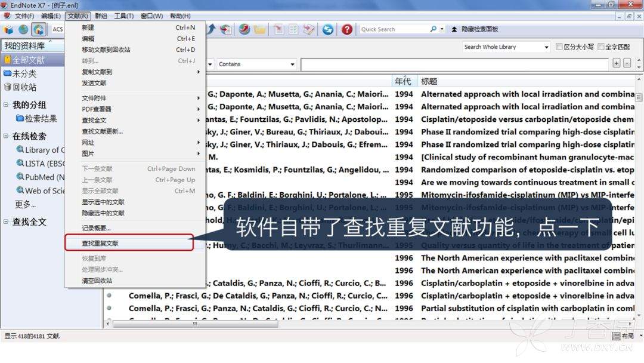Viewport: 644px width, 363px height.
Task: Click the Quick Search magnifier icon
Action: coord(434,29)
